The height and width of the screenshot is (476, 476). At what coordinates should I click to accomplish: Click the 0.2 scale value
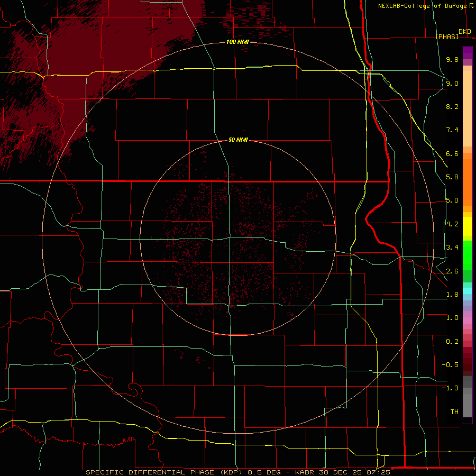(x=452, y=342)
